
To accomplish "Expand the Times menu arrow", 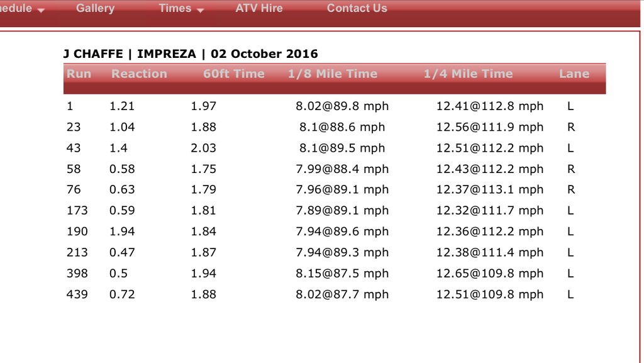I will tap(200, 10).
